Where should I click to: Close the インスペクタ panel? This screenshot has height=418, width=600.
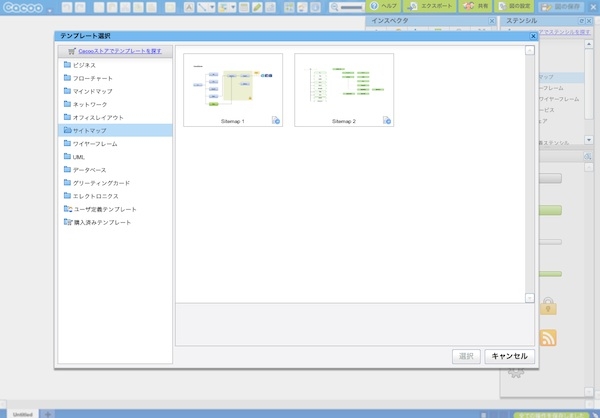coord(492,21)
